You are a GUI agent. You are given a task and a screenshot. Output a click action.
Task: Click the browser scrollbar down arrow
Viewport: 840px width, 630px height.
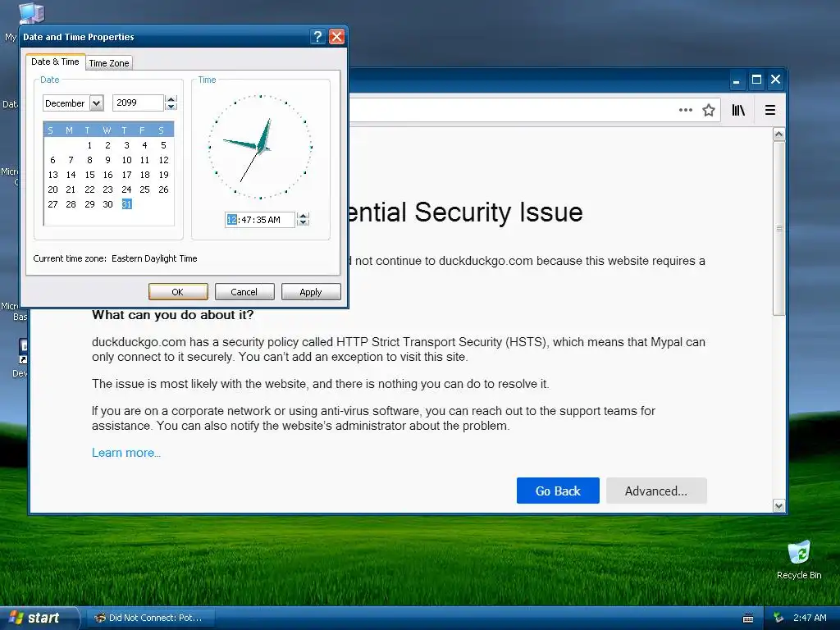779,505
